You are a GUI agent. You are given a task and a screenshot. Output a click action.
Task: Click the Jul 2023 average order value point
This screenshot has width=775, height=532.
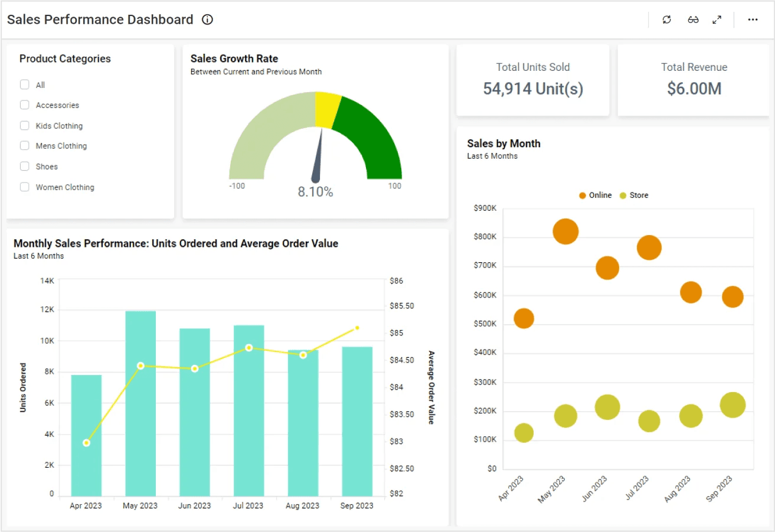[x=249, y=348]
